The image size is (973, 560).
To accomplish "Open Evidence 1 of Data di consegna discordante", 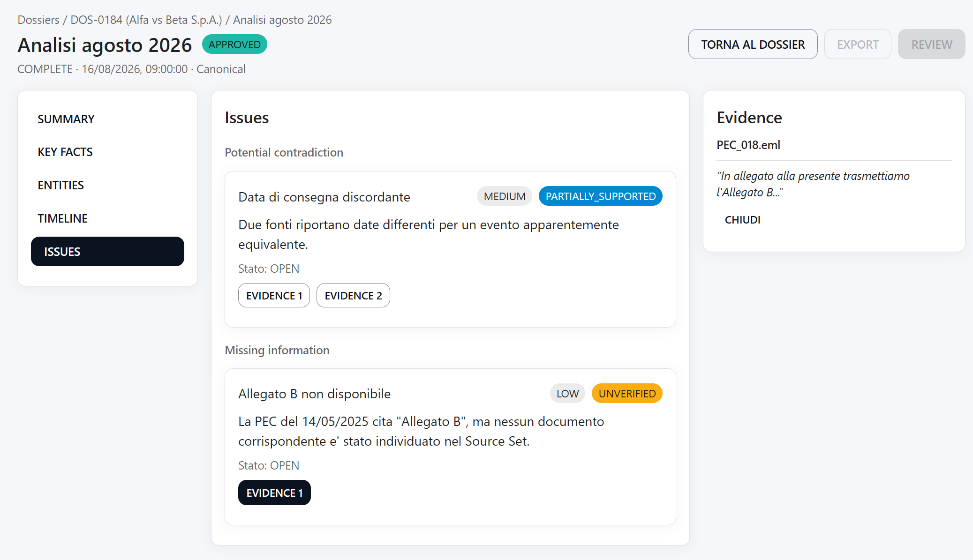I will click(x=274, y=296).
